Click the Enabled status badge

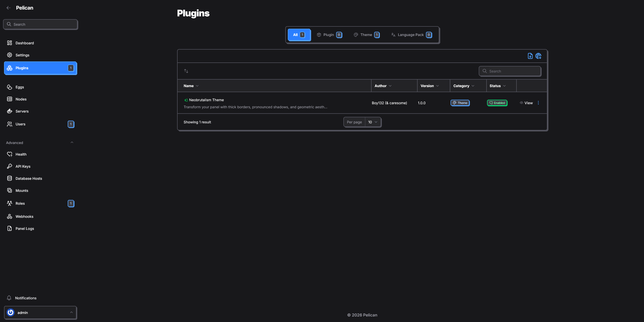point(497,103)
